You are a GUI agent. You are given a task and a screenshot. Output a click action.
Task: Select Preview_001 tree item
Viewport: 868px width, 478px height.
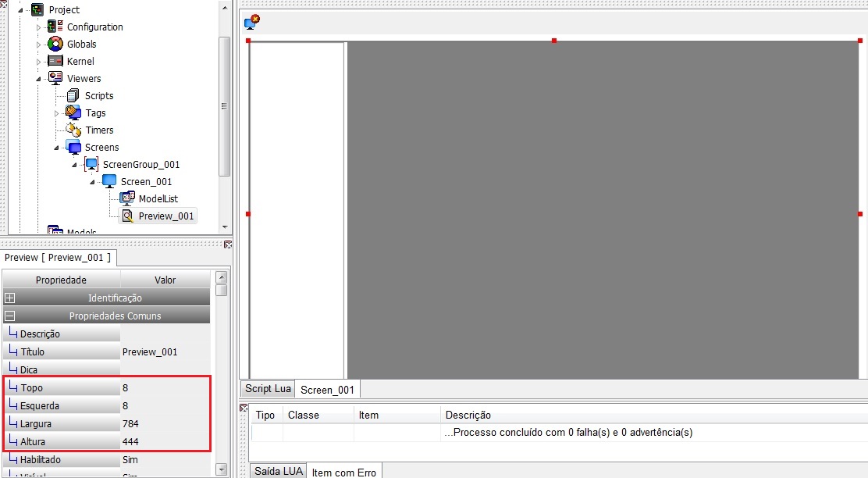(158, 216)
